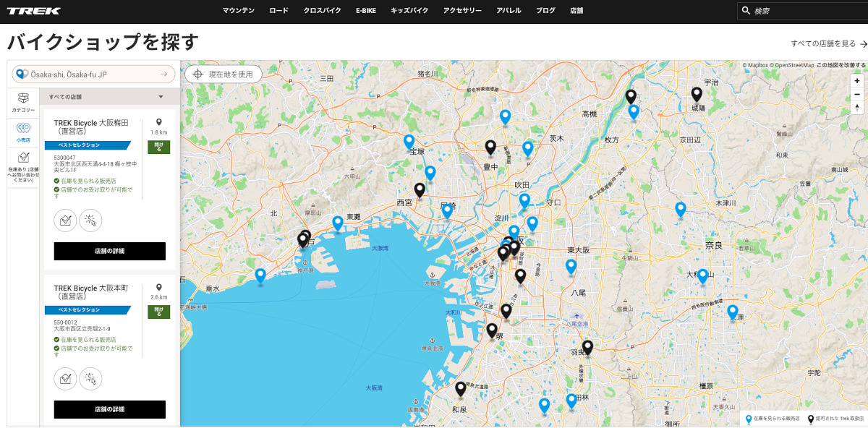Open 店舗 in the top menu
Screen dimensions: 868x428
coord(576,11)
